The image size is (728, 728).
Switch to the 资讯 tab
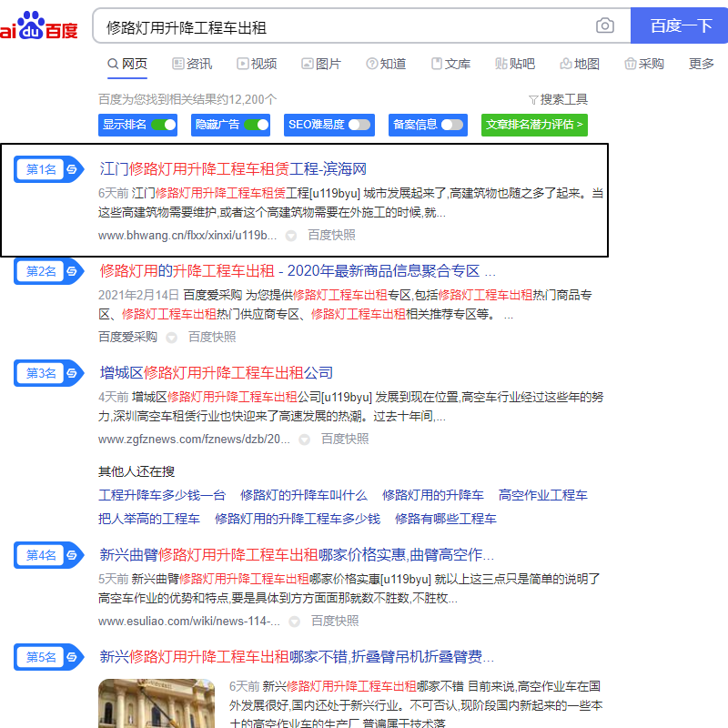(192, 64)
